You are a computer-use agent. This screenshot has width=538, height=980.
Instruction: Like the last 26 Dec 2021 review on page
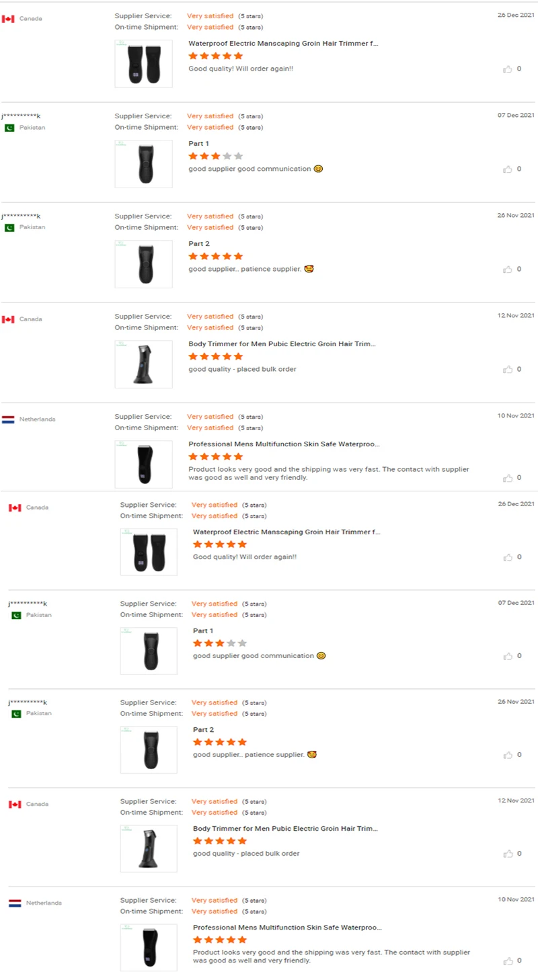pyautogui.click(x=508, y=557)
